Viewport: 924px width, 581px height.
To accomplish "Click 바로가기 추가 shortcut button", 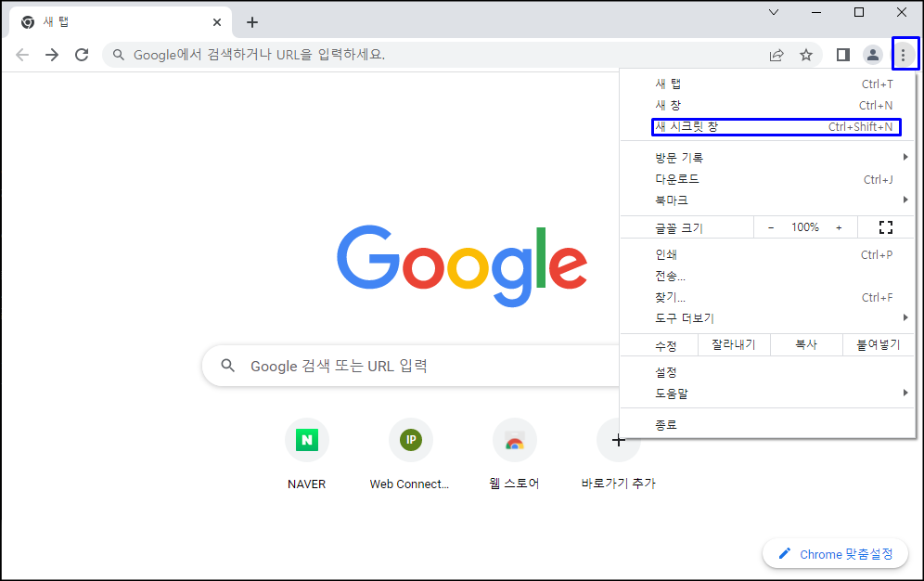I will pyautogui.click(x=618, y=454).
